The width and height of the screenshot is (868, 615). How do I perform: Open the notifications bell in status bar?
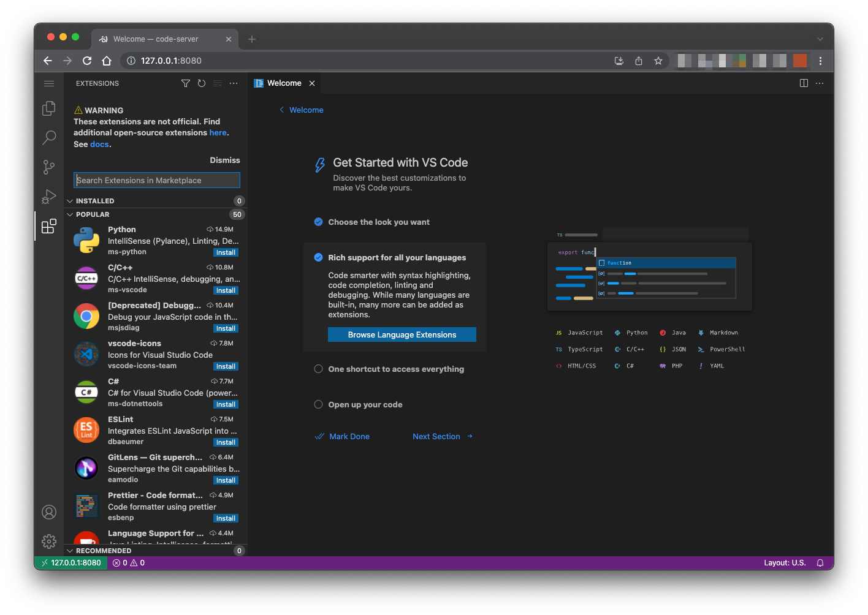[x=820, y=563]
